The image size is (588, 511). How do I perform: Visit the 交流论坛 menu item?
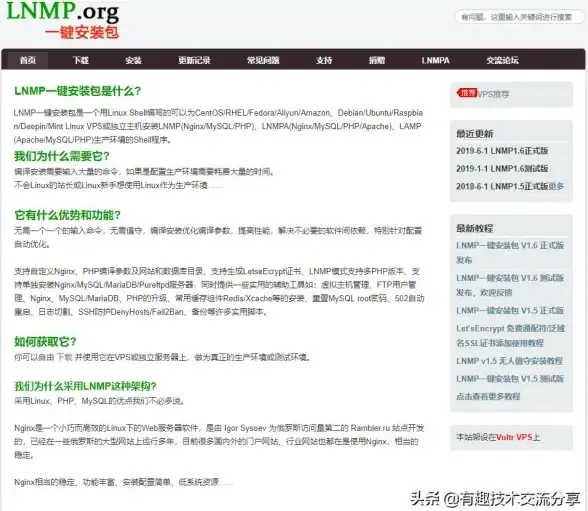502,60
